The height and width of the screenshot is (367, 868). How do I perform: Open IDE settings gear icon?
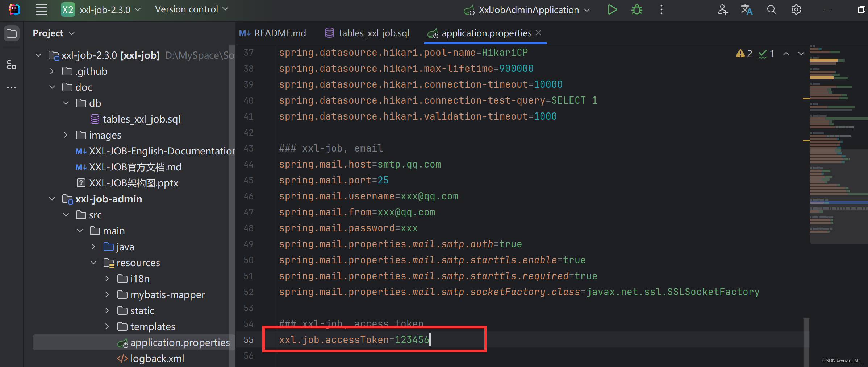796,9
